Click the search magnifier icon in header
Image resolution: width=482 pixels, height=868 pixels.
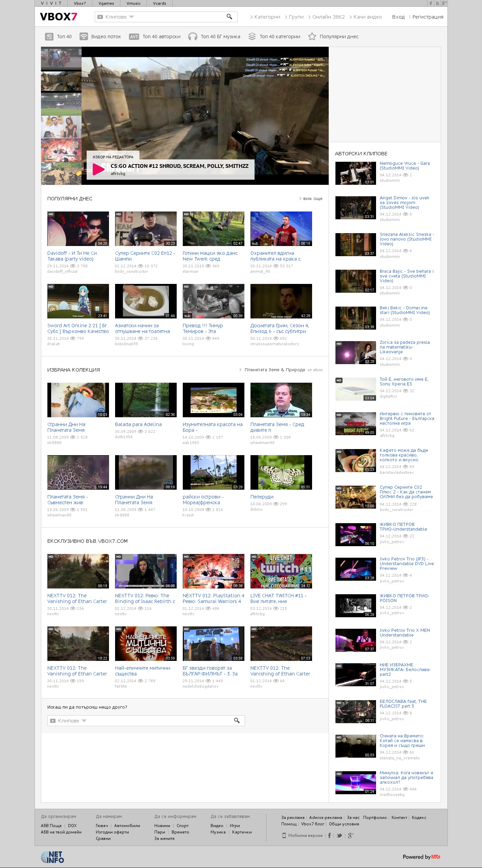(229, 17)
